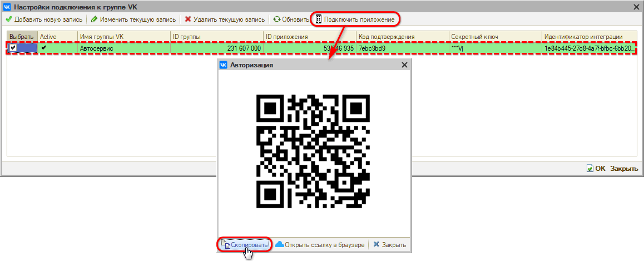Screen dimensions: 644x261
Task: Click the Секретный ключ cell value
Action: pyautogui.click(x=495, y=48)
